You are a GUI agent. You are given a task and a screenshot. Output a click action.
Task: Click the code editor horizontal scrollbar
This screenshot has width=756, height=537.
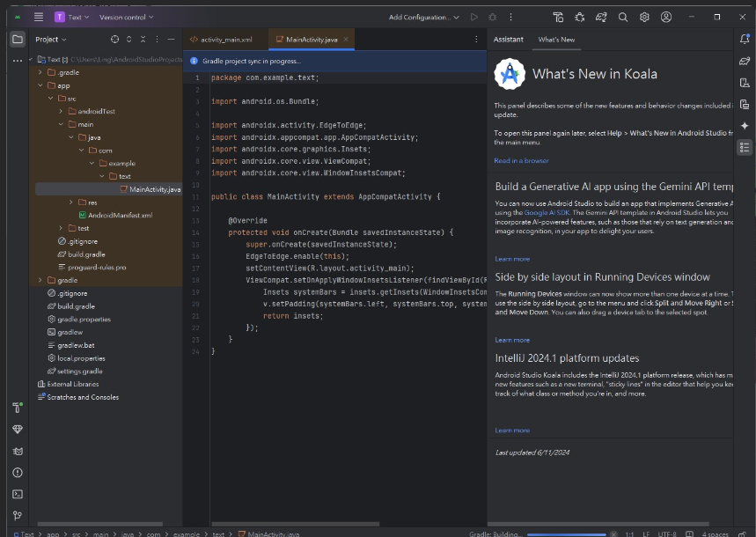coord(296,524)
